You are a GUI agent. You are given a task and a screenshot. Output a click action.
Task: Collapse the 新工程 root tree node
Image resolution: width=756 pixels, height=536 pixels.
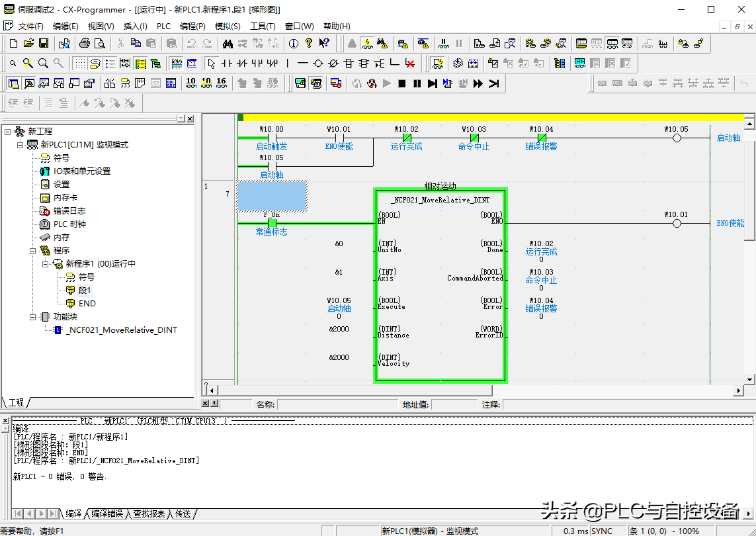[x=8, y=132]
